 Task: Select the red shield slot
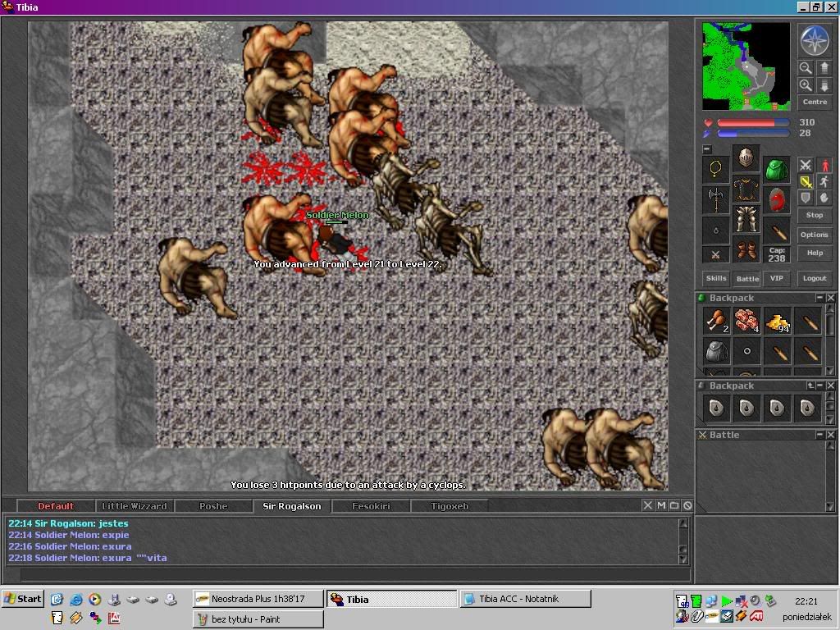pyautogui.click(x=777, y=200)
